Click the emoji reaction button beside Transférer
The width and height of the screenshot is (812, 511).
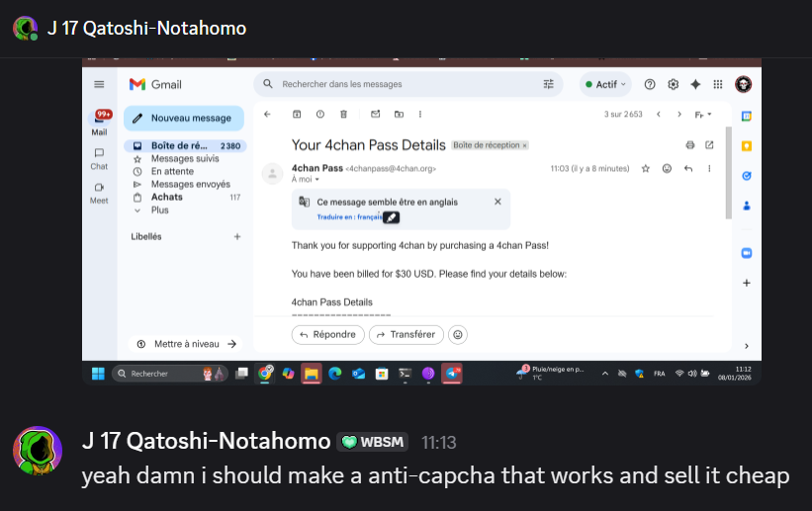point(458,334)
